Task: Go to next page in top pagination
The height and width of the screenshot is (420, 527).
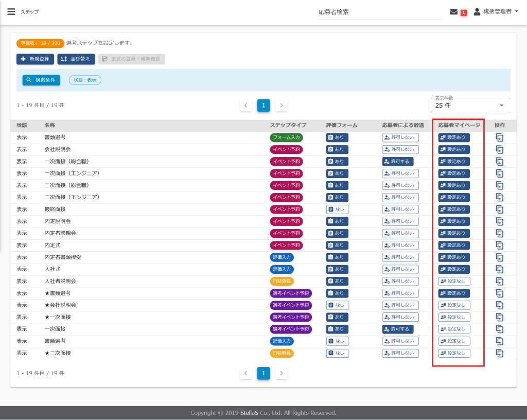Action: coord(281,106)
